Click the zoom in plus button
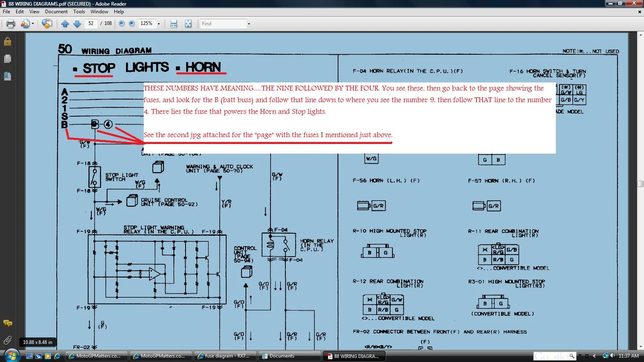The width and height of the screenshot is (644, 362). tap(132, 23)
